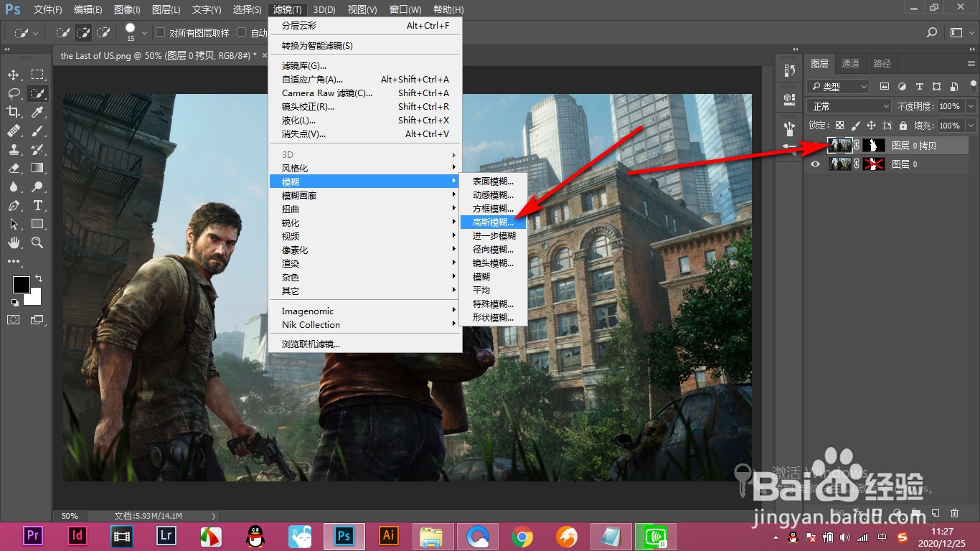Viewport: 980px width, 551px height.
Task: Select the Spot Healing Brush tool
Action: pyautogui.click(x=14, y=131)
